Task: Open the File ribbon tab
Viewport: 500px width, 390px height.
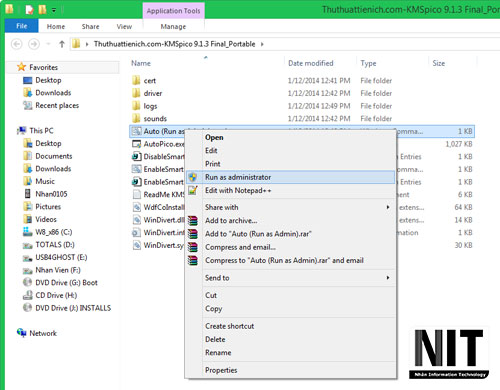Action: tap(22, 26)
